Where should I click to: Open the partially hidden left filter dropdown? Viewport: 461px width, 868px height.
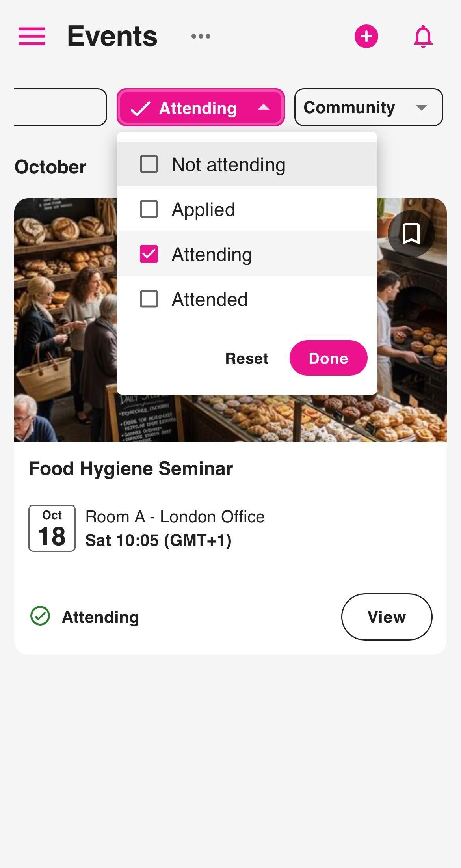[60, 107]
